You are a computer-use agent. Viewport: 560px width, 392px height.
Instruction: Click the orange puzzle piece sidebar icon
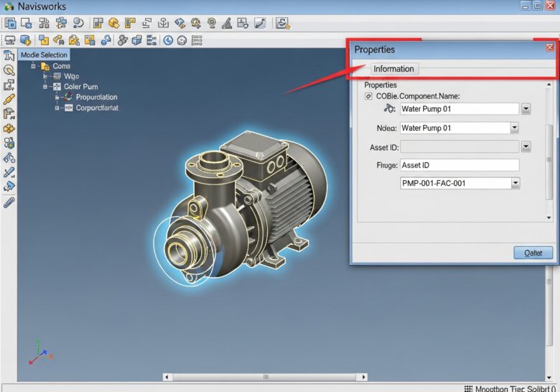tap(9, 129)
